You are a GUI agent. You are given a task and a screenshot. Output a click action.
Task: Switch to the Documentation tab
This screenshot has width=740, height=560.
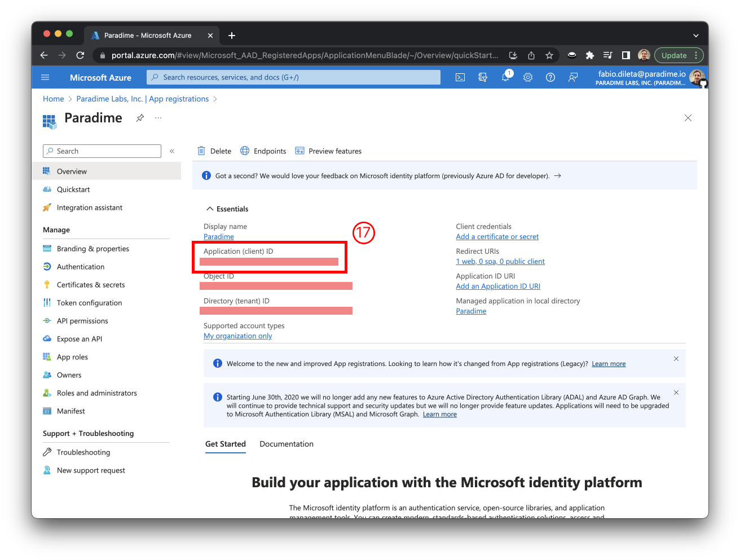tap(286, 444)
